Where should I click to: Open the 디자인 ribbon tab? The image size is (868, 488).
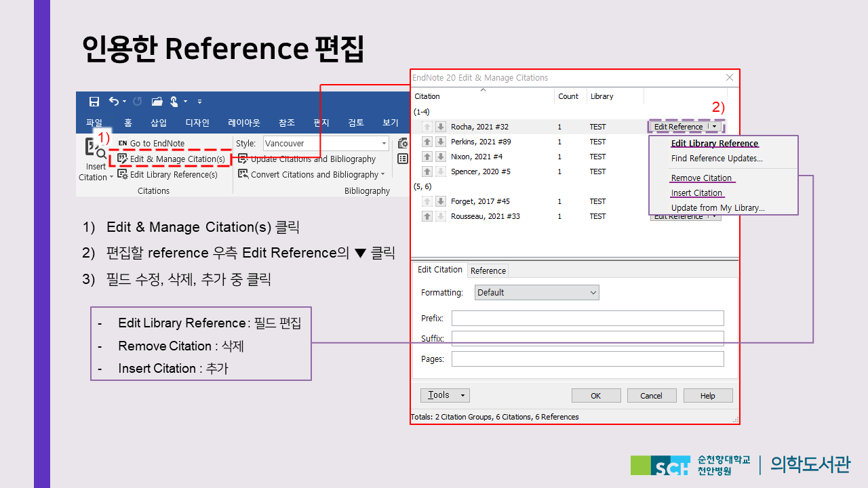click(197, 123)
